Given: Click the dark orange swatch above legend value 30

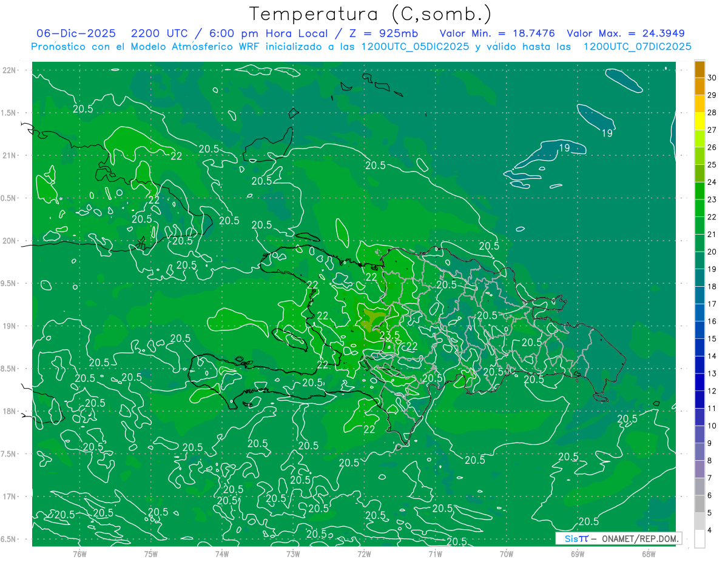Looking at the screenshot, I should [699, 69].
